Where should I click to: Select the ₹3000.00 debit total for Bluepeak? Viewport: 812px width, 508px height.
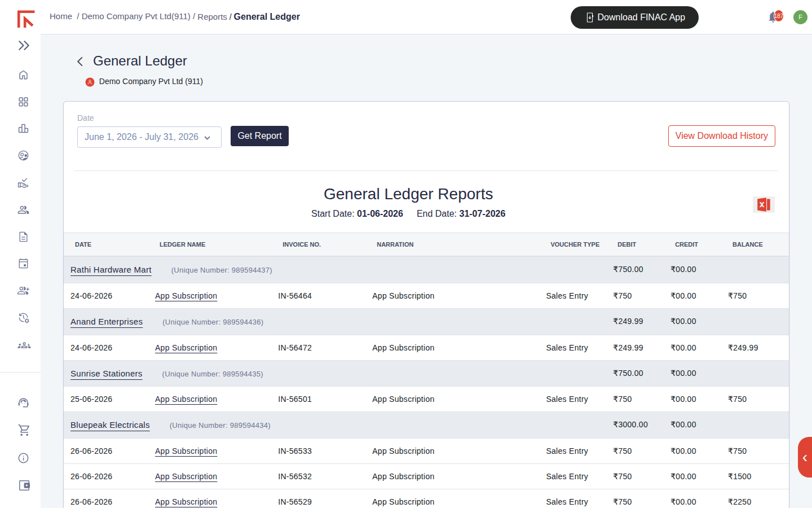630,424
